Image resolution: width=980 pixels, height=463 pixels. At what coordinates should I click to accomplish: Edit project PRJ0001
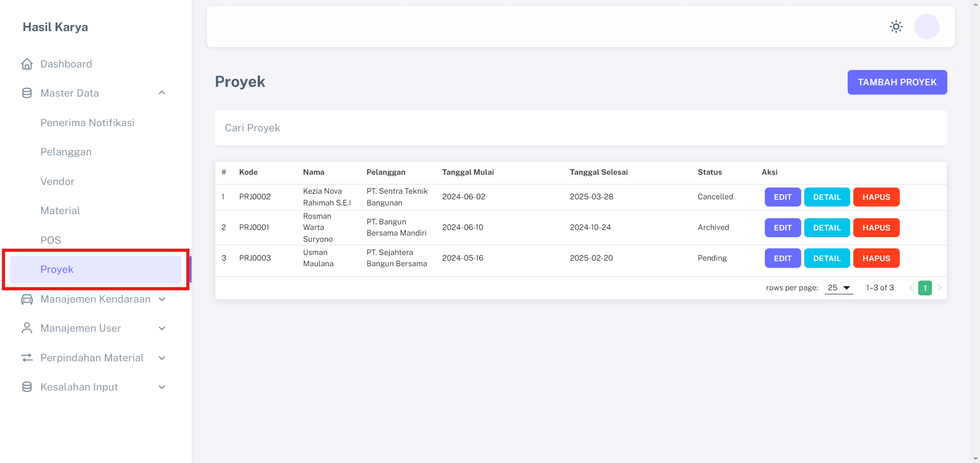tap(782, 228)
